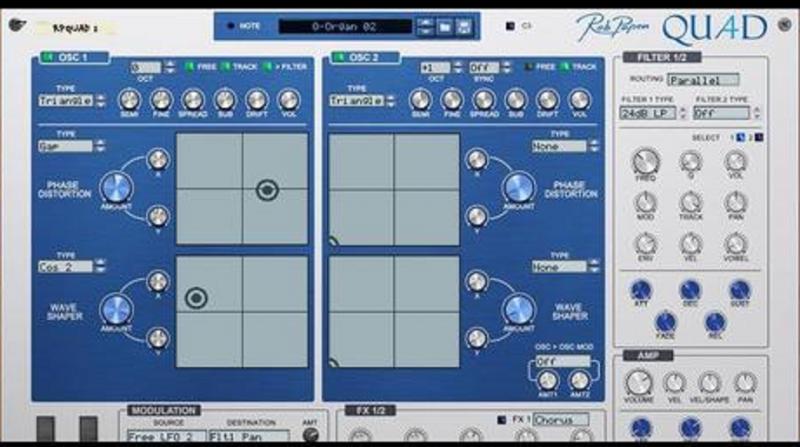Click the OSC 2 SPREAD knob
Image resolution: width=800 pixels, height=447 pixels.
[x=484, y=100]
